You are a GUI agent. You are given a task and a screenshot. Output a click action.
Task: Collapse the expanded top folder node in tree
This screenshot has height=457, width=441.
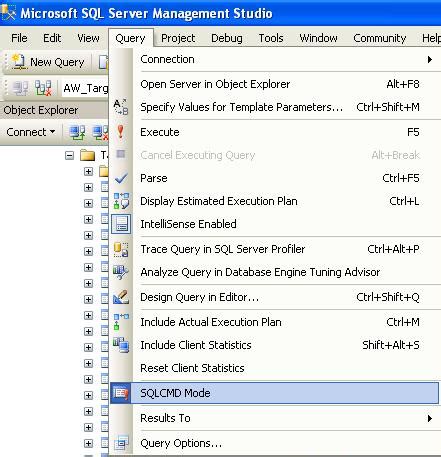69,155
